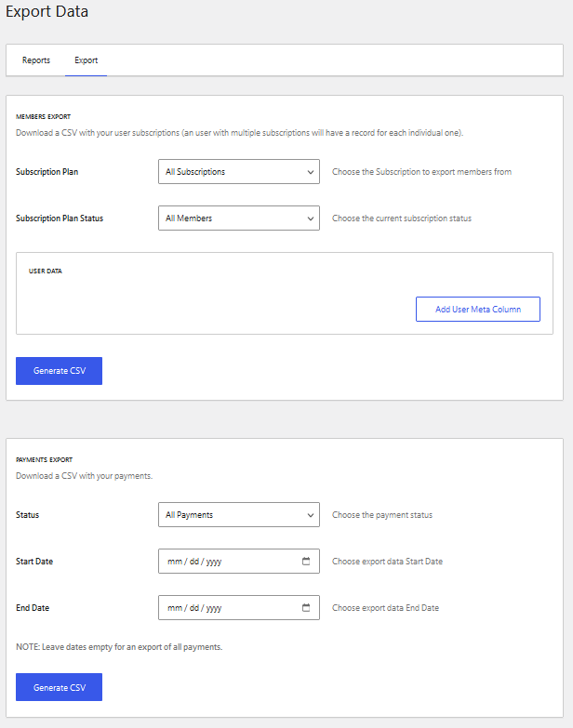Click the month part of Start Date

(x=175, y=562)
